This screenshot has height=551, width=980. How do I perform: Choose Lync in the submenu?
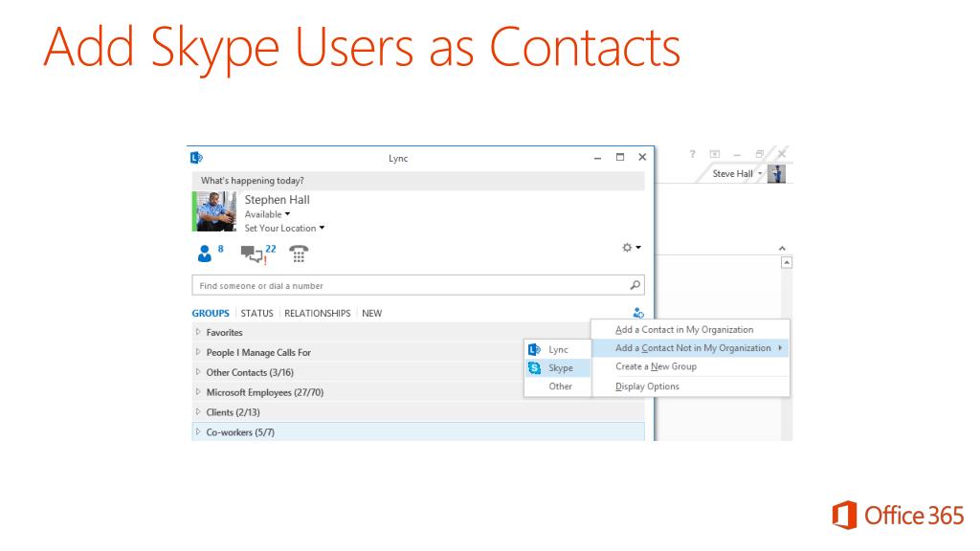coord(558,349)
